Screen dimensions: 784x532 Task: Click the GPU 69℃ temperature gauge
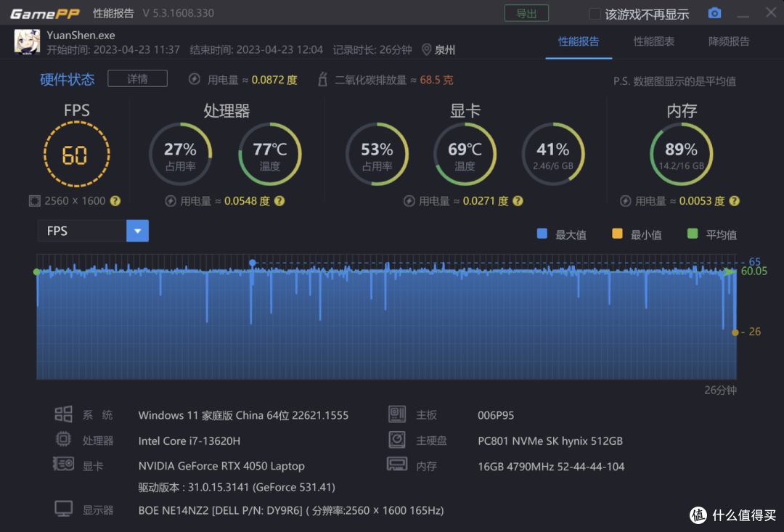point(465,154)
